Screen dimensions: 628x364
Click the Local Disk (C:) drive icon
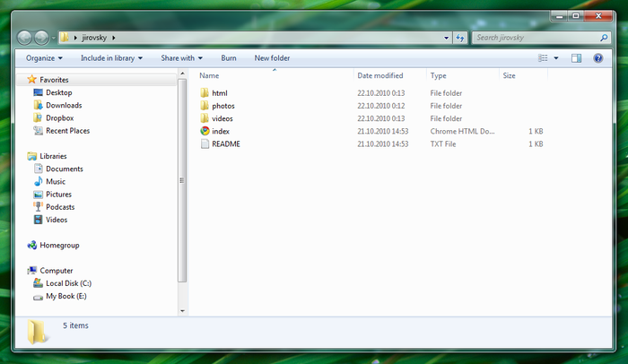[38, 283]
